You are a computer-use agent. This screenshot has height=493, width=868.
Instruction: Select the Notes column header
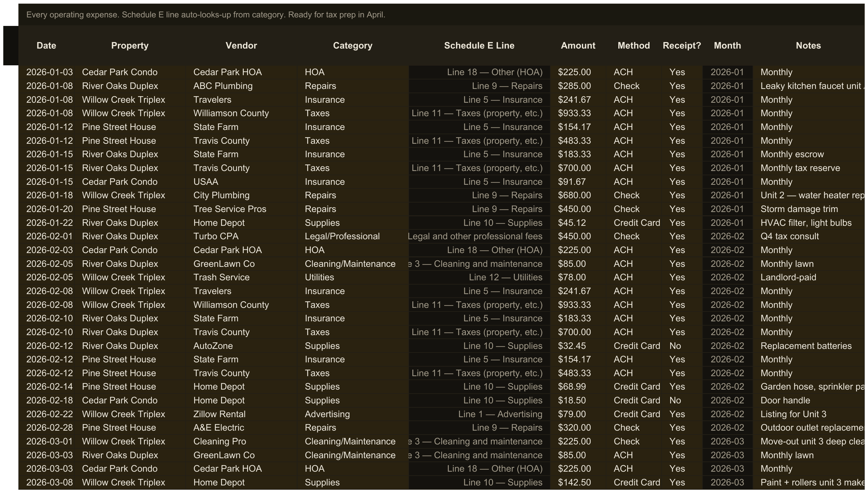point(808,45)
